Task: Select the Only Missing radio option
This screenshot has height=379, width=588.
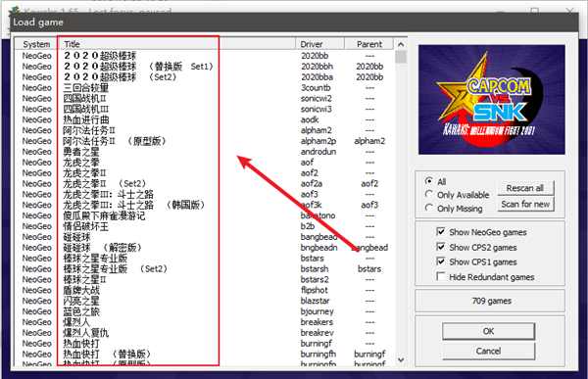Action: (429, 208)
